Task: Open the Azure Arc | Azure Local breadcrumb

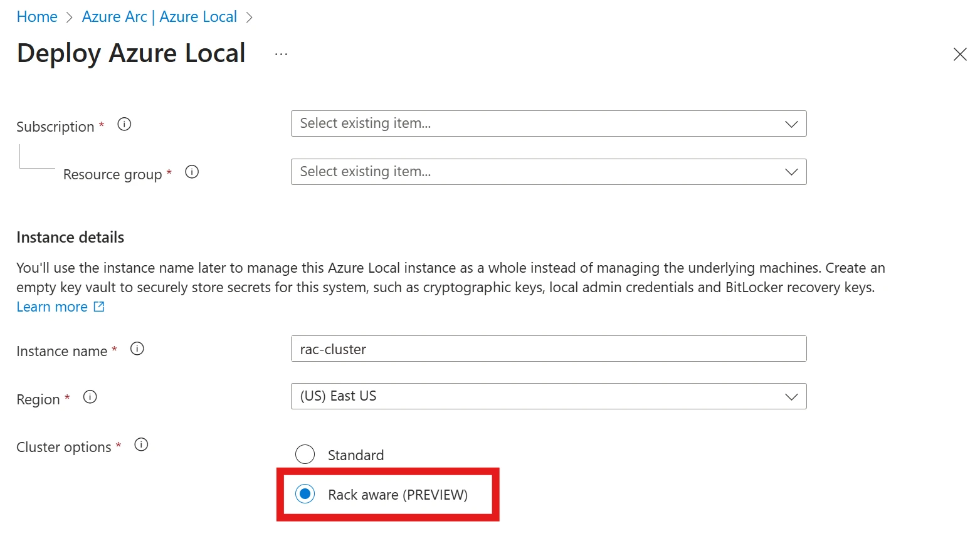Action: coord(159,16)
